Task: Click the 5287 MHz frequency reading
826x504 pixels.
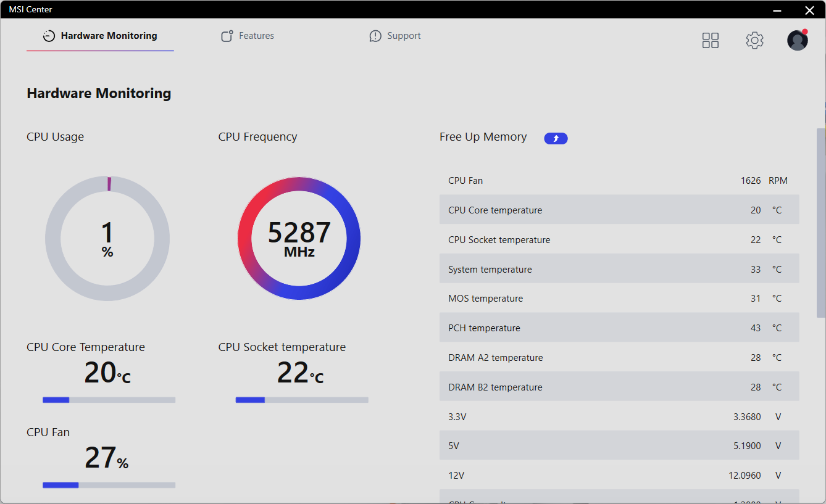Action: coord(299,239)
